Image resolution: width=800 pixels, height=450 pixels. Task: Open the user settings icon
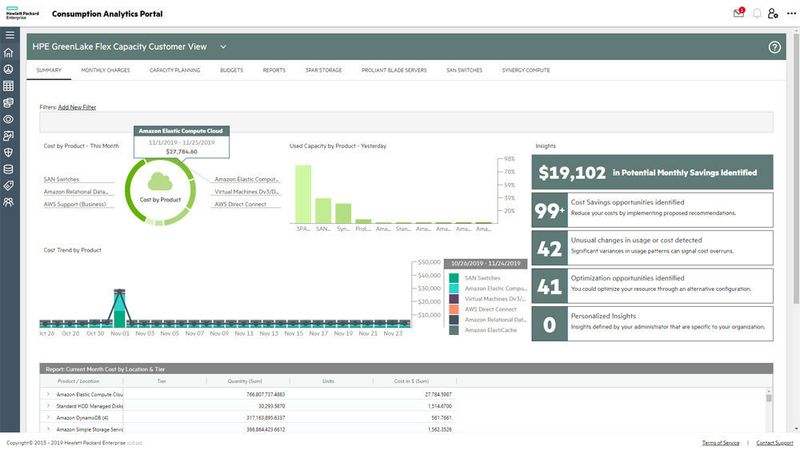click(773, 14)
